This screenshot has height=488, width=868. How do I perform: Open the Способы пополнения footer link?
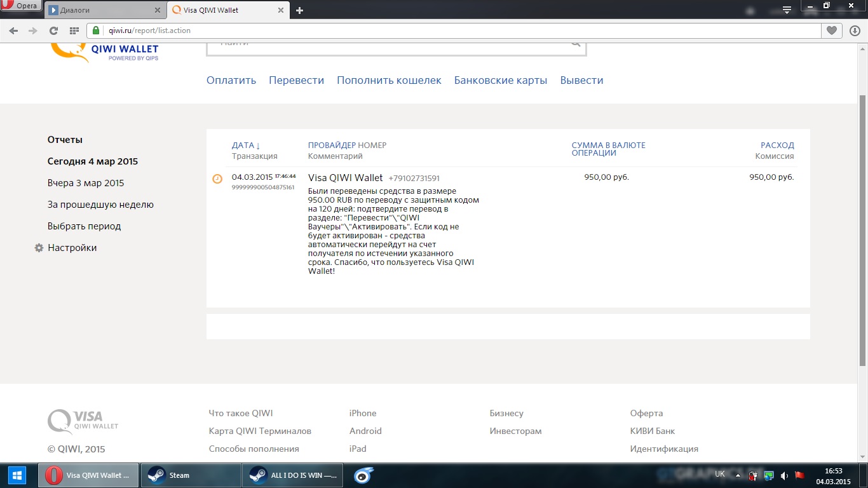(254, 449)
